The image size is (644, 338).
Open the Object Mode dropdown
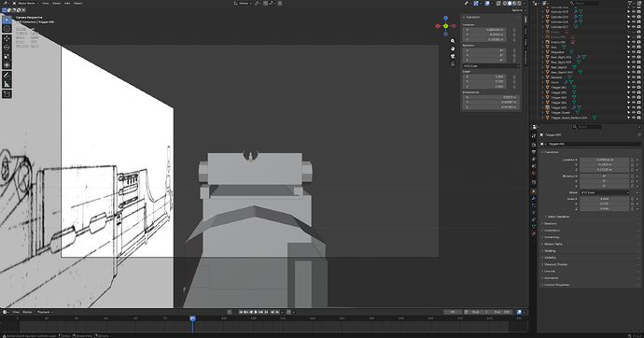click(x=26, y=4)
